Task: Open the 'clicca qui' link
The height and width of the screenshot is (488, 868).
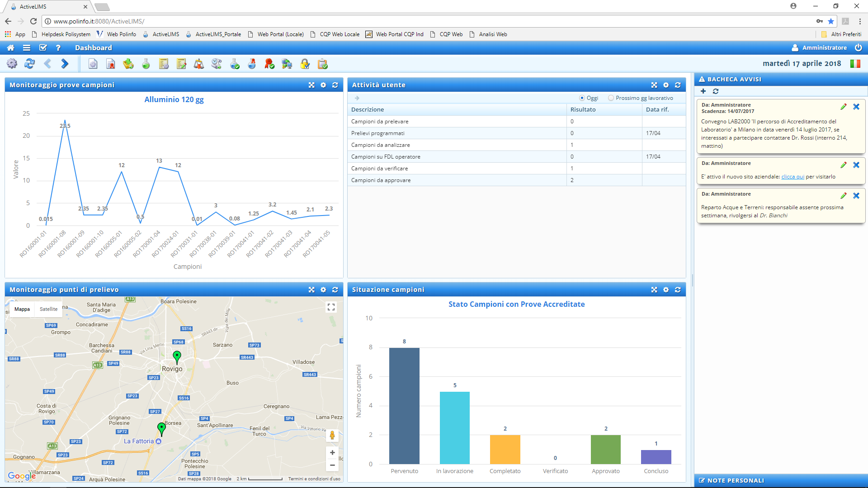Action: [793, 177]
